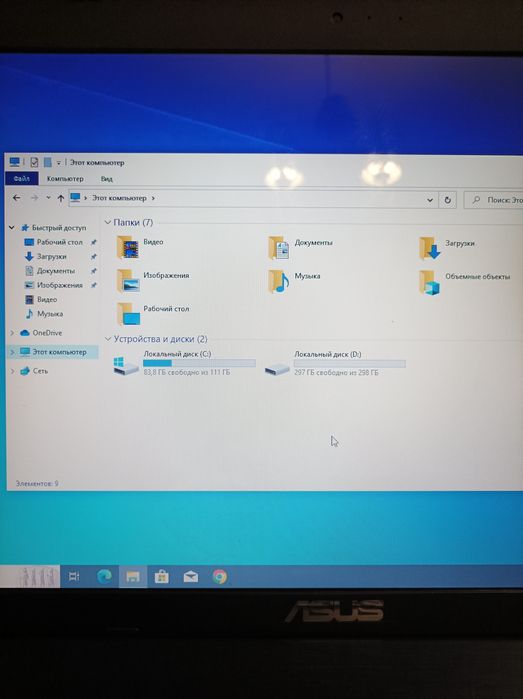Open the Объемные объекты folder
Image resolution: width=523 pixels, height=699 pixels.
(464, 282)
